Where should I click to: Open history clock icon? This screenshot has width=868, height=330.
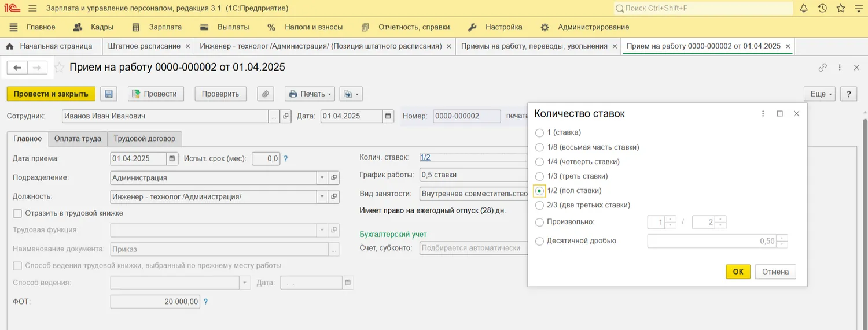pos(822,8)
